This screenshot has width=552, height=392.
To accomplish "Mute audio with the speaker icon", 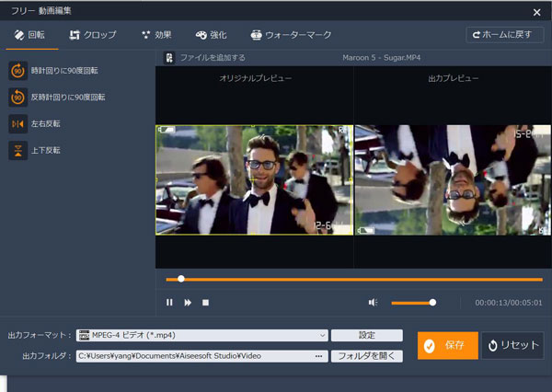I will click(373, 303).
